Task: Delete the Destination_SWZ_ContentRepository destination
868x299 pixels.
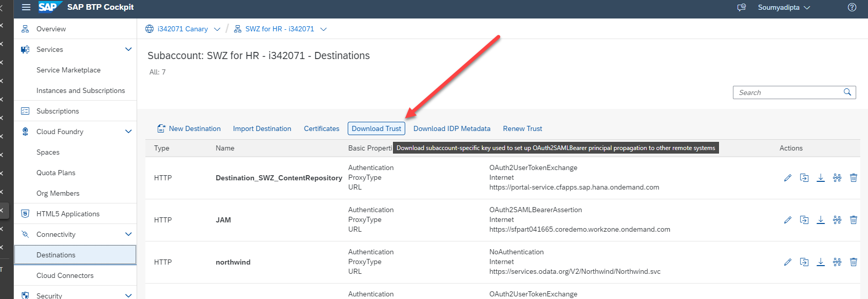Action: click(854, 178)
